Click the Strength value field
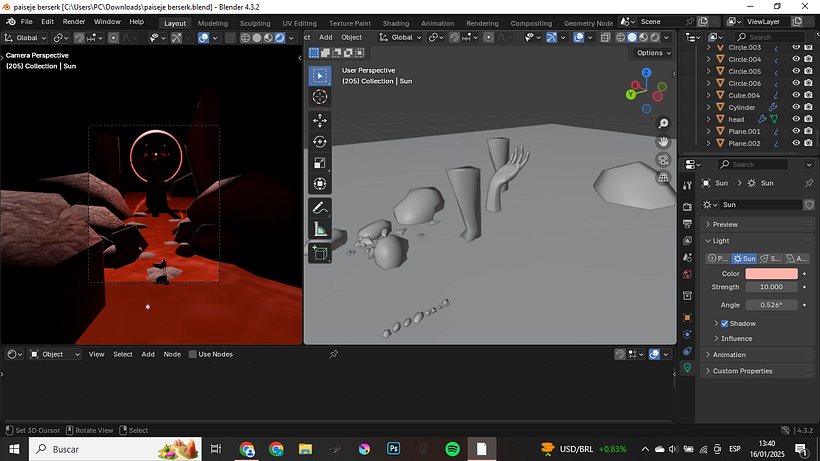 pos(771,287)
